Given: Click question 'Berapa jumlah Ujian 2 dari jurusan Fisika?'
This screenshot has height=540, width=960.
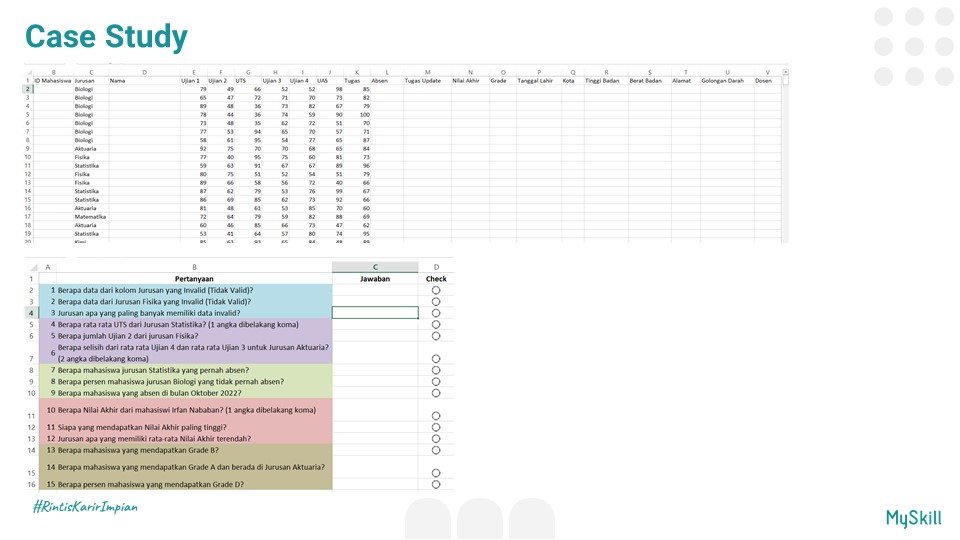Looking at the screenshot, I should (128, 336).
